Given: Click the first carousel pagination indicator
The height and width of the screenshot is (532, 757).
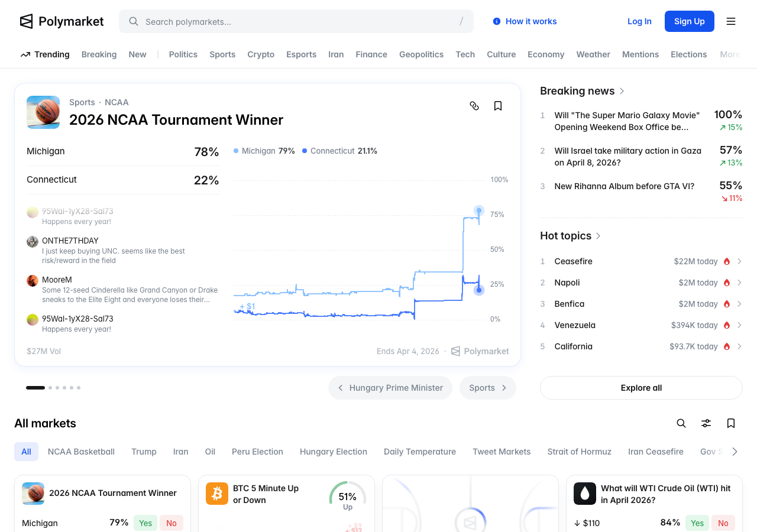Looking at the screenshot, I should 35,388.
